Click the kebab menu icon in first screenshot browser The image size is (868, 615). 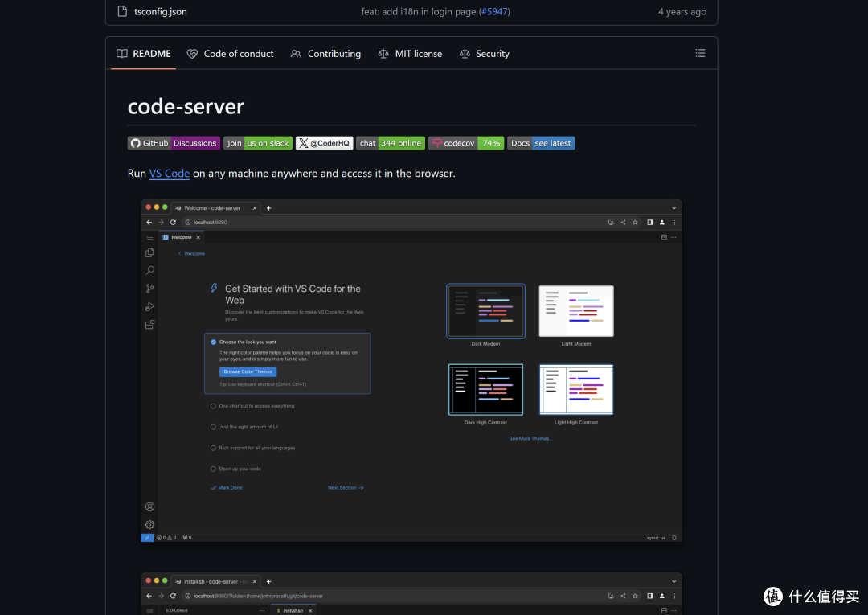(674, 223)
